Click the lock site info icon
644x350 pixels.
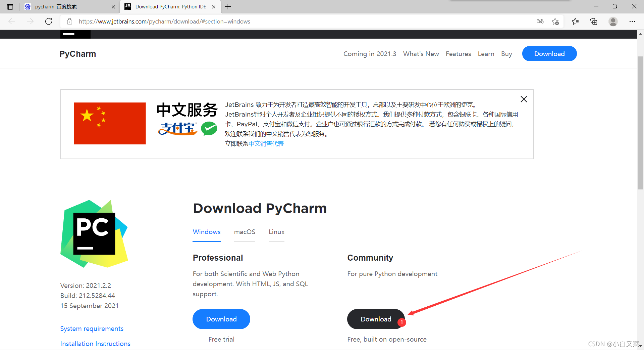point(69,21)
